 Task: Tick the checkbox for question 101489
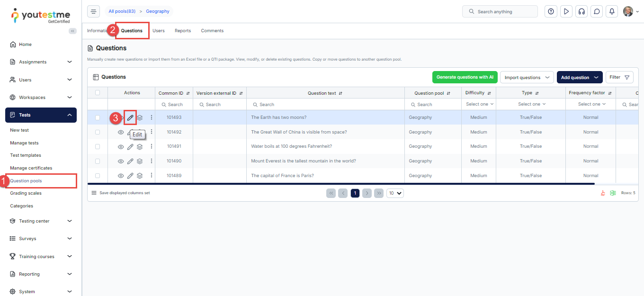pos(98,176)
